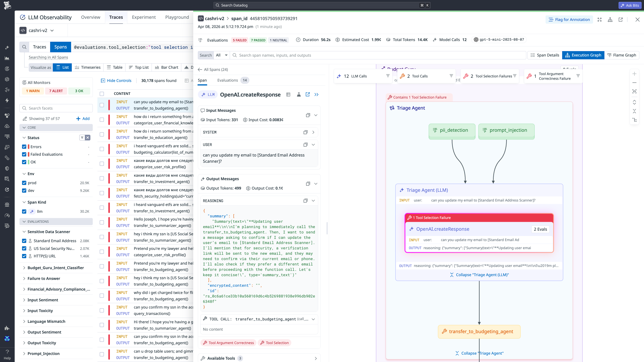Switch to the Evaluations 14 tab
This screenshot has width=644, height=362.
click(233, 80)
